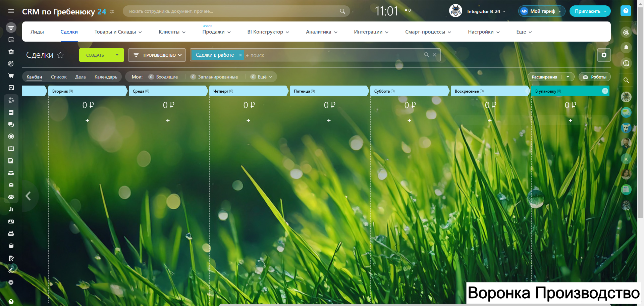644x306 pixels.
Task: Open the company building sidebar icon
Action: point(11,52)
